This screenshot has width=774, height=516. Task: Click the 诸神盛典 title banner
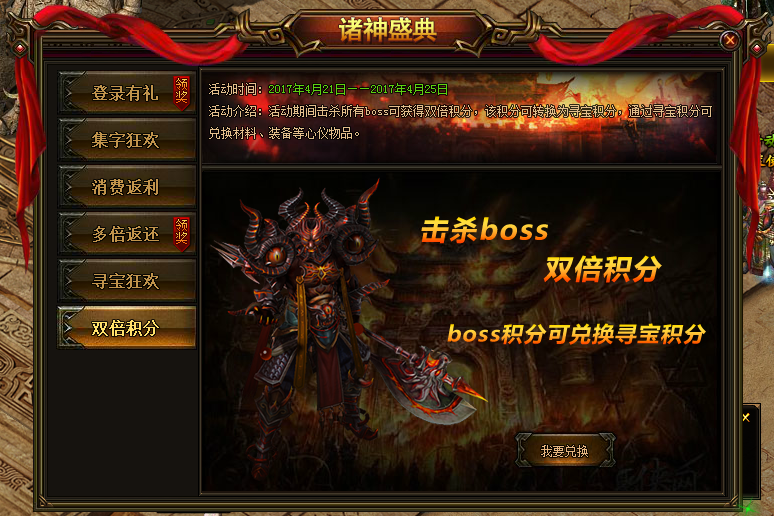point(387,30)
